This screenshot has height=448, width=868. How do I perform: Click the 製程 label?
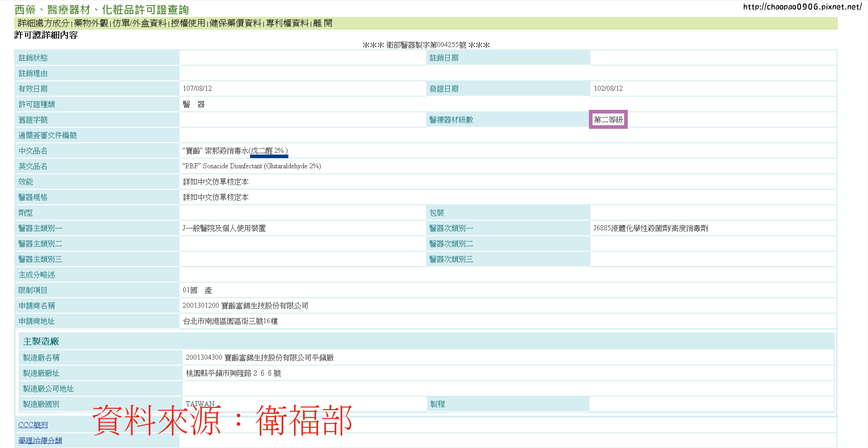tap(438, 404)
